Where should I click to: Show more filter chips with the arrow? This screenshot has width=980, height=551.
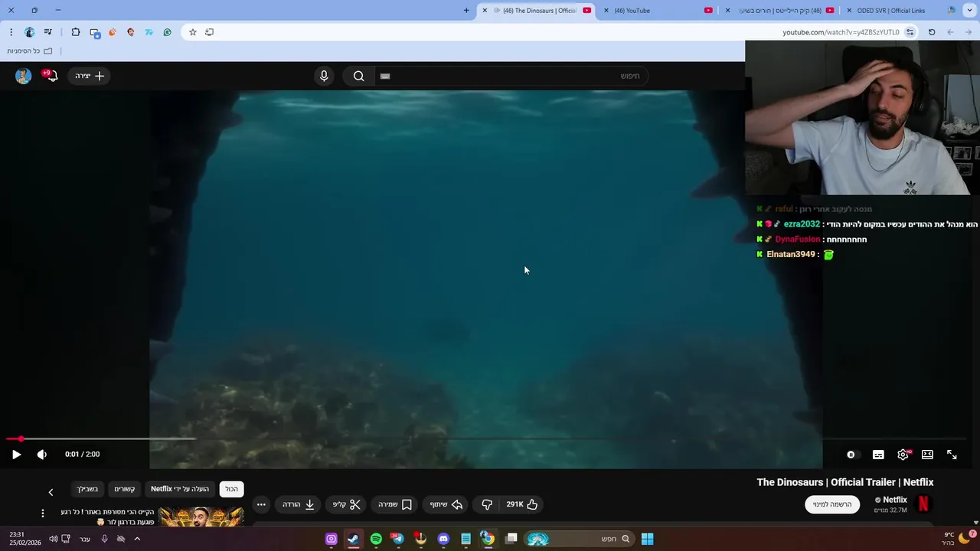tap(51, 492)
